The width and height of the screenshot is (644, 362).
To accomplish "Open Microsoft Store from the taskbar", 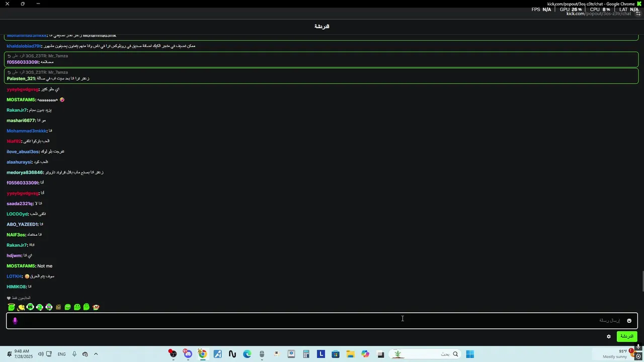I will [336, 354].
